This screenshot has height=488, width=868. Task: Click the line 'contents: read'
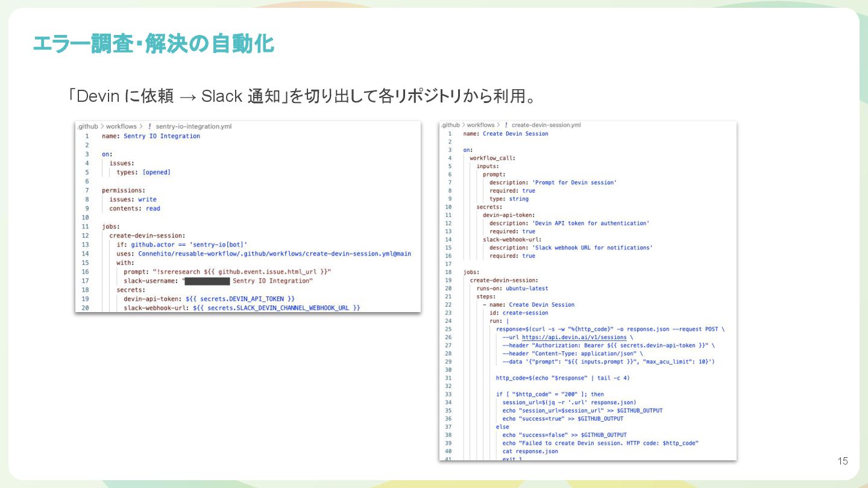(134, 208)
